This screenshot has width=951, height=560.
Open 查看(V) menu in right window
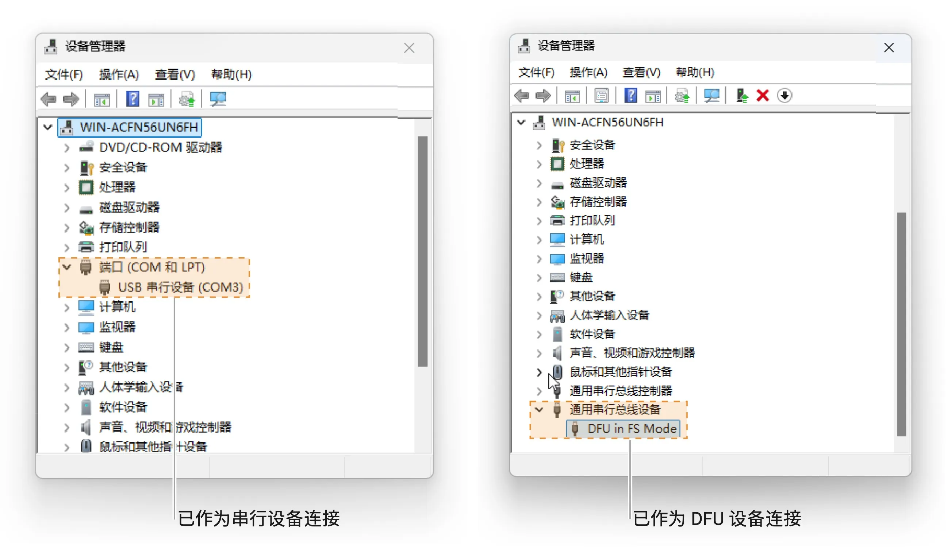coord(641,73)
